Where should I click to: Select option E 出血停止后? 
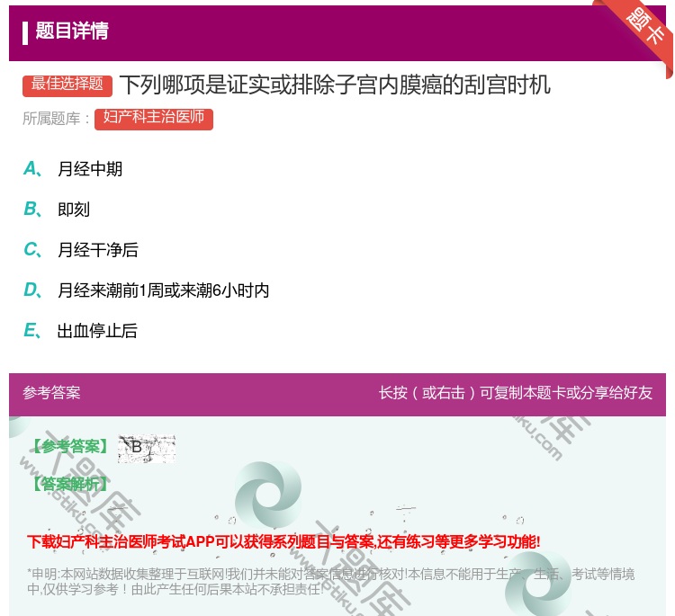80,331
